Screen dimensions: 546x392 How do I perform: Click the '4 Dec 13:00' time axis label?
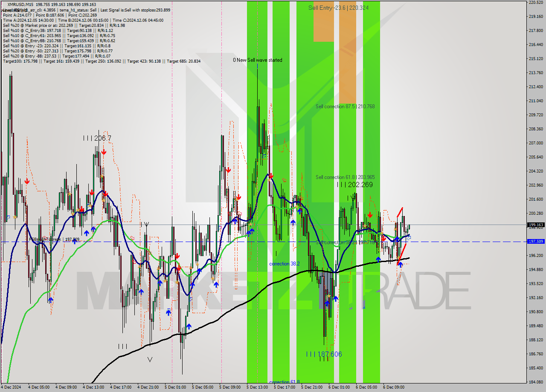pyautogui.click(x=93, y=387)
